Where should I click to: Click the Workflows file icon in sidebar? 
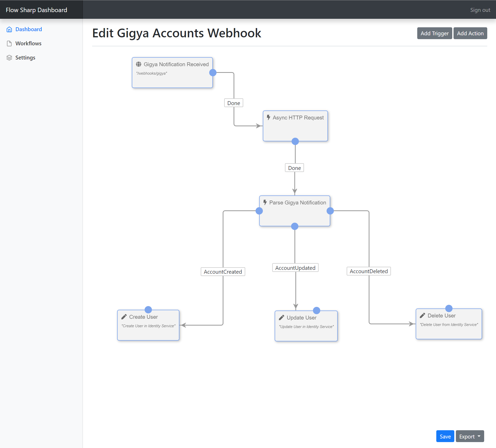point(9,44)
